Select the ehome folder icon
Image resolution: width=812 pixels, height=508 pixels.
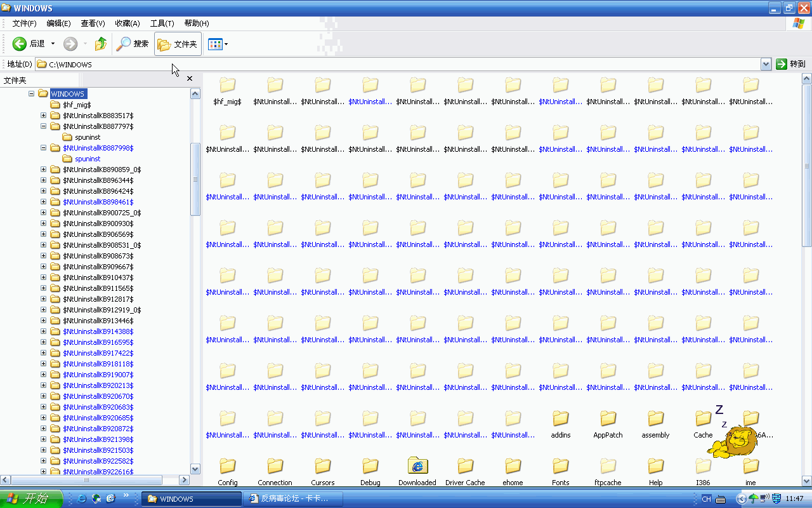tap(513, 466)
